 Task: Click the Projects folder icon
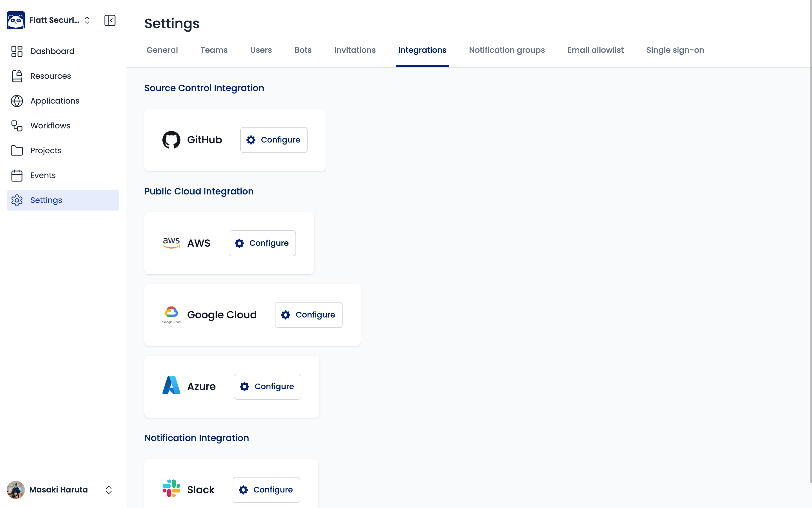[x=17, y=150]
